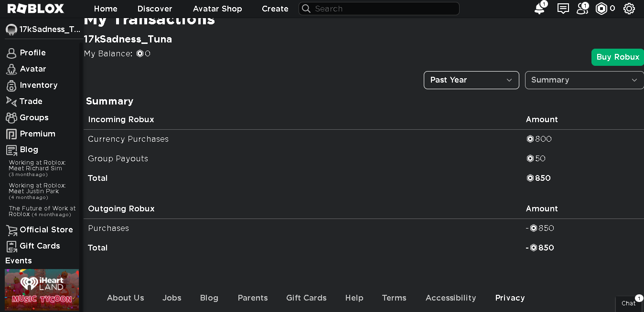Click the Purchases row under Outgoing Robux
The height and width of the screenshot is (312, 644).
pyautogui.click(x=108, y=229)
